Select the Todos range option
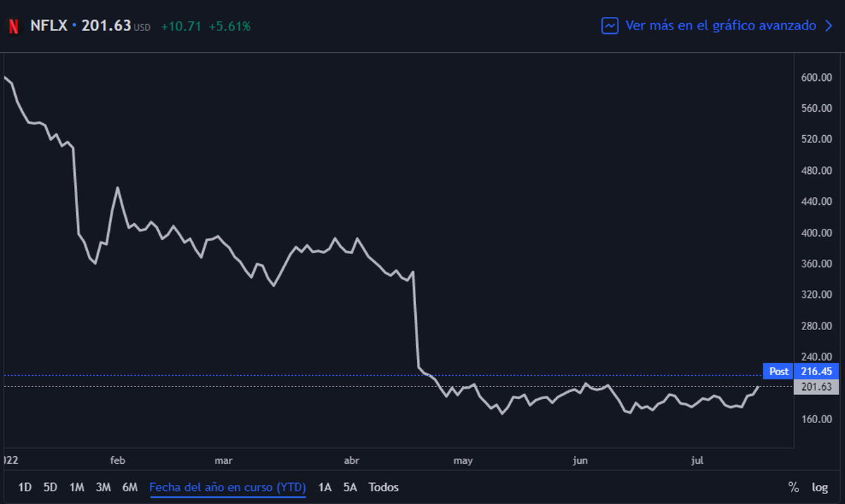The width and height of the screenshot is (845, 504). point(382,486)
